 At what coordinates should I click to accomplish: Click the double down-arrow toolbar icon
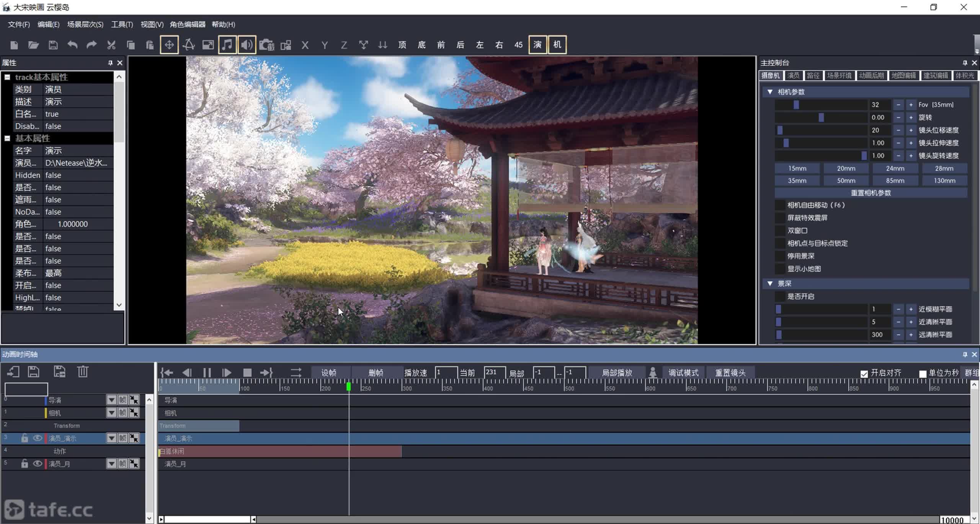coord(383,45)
